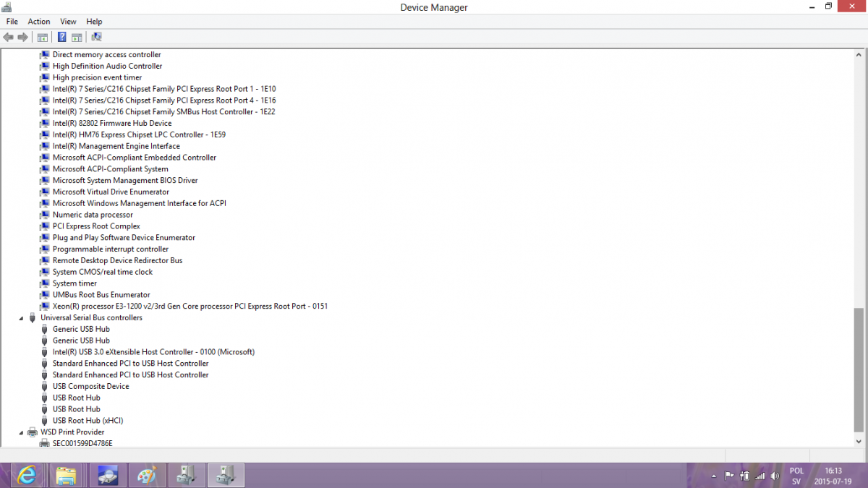Open the Action menu
This screenshot has height=488, width=868.
pyautogui.click(x=39, y=22)
